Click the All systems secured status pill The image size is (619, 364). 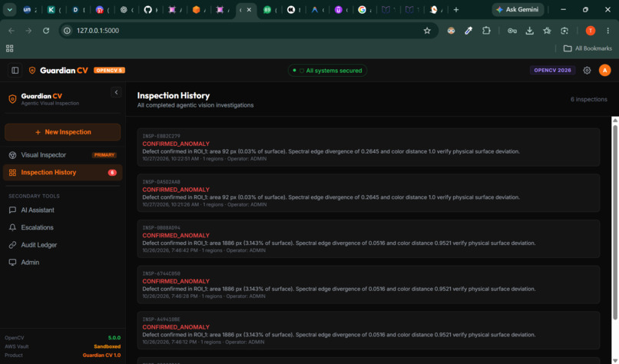coord(327,71)
